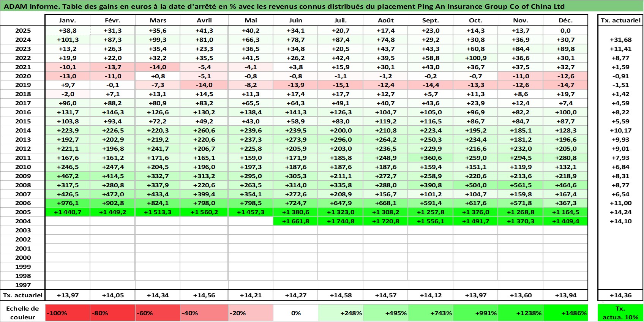The image size is (644, 322).
Task: Click the 'Févr.' column header
Action: point(113,21)
